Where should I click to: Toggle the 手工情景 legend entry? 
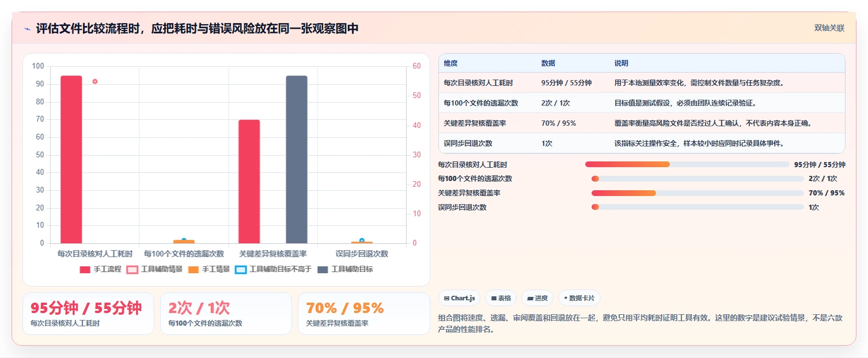coord(209,269)
